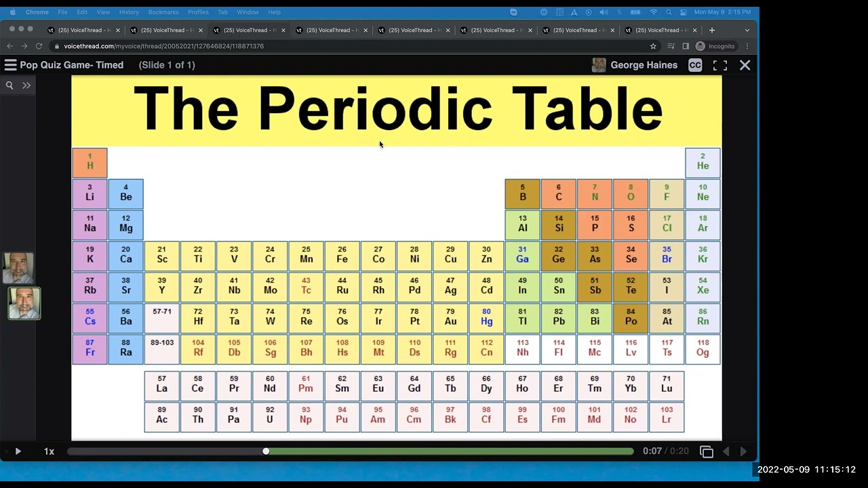Go to previous slide arrow
The width and height of the screenshot is (868, 488).
[x=726, y=451]
